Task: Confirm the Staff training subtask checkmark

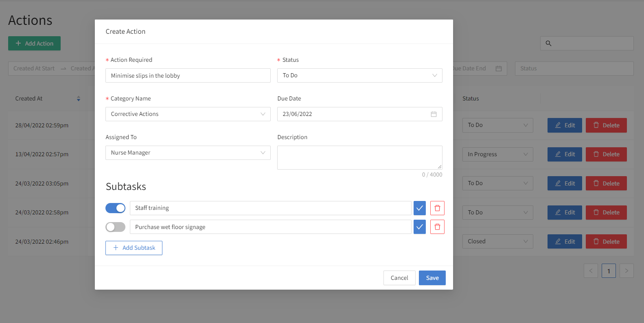Action: (419, 208)
